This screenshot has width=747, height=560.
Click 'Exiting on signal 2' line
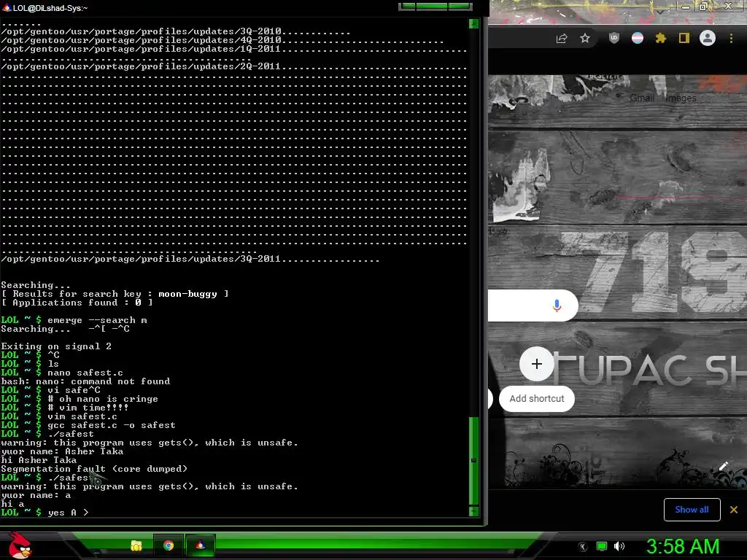[x=56, y=346]
